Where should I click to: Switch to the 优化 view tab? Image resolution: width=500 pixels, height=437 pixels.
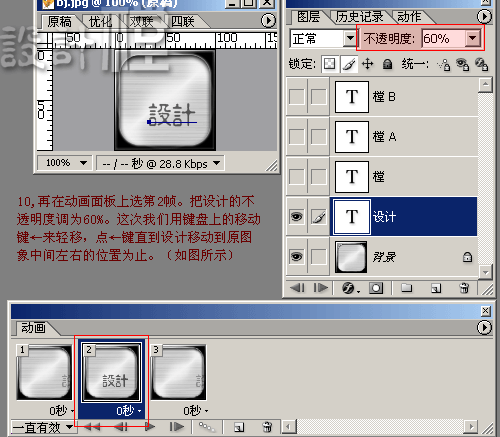pos(100,22)
